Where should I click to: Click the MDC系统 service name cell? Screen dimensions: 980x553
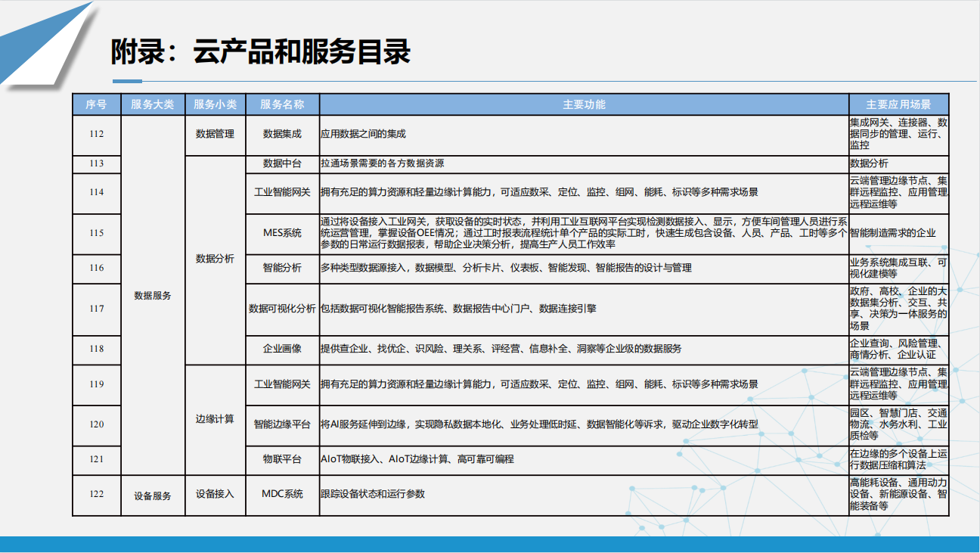pos(282,494)
